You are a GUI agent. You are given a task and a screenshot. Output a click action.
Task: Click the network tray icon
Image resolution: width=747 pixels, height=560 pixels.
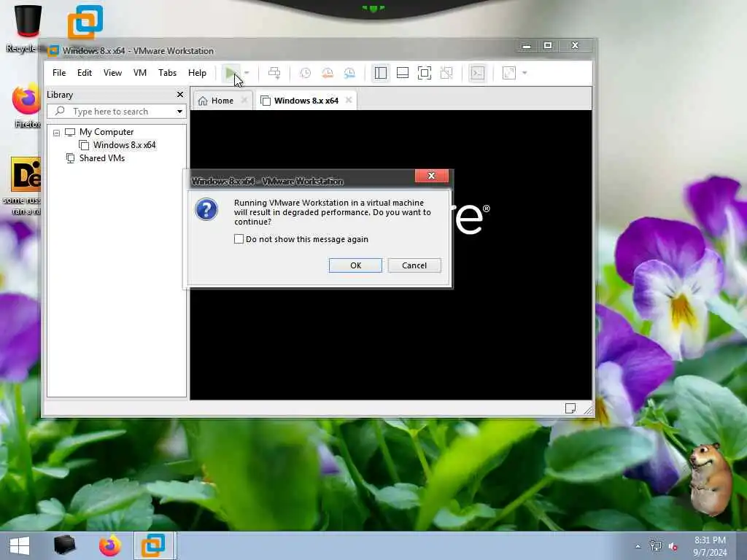click(656, 546)
